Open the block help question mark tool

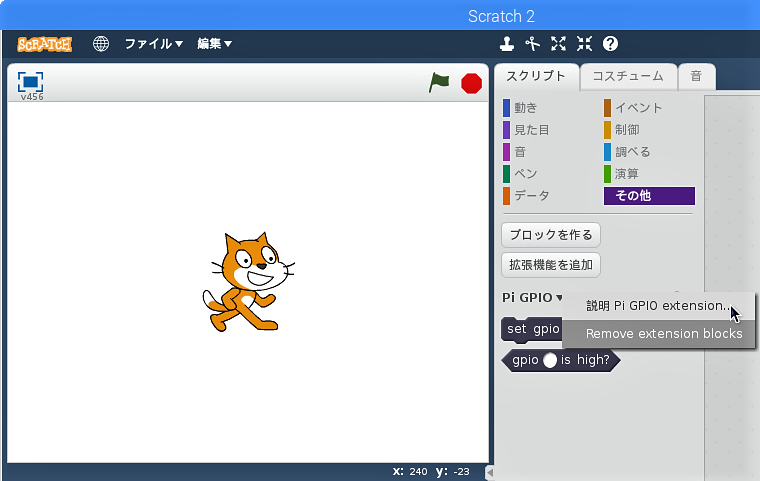coord(610,44)
